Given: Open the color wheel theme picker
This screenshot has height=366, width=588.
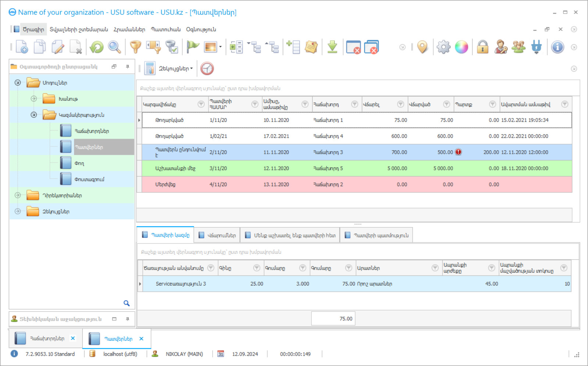Looking at the screenshot, I should (x=462, y=47).
